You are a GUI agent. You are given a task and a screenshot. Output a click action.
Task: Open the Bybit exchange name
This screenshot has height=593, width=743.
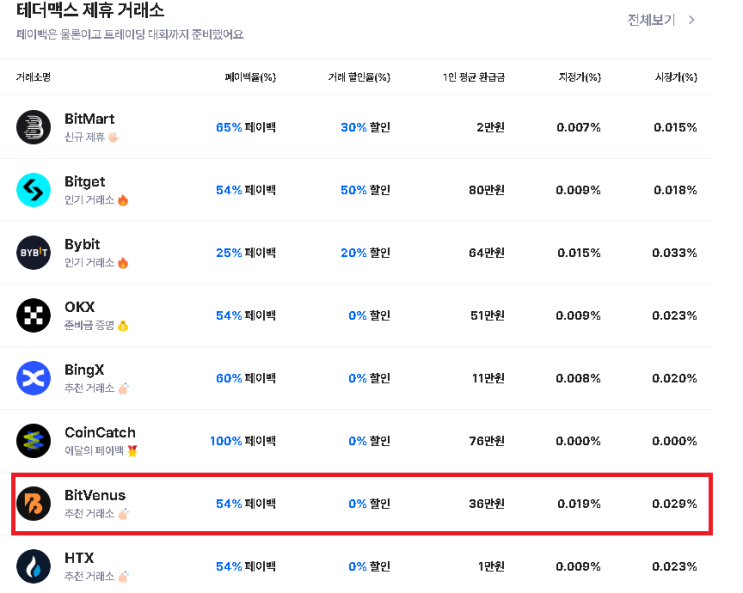82,245
